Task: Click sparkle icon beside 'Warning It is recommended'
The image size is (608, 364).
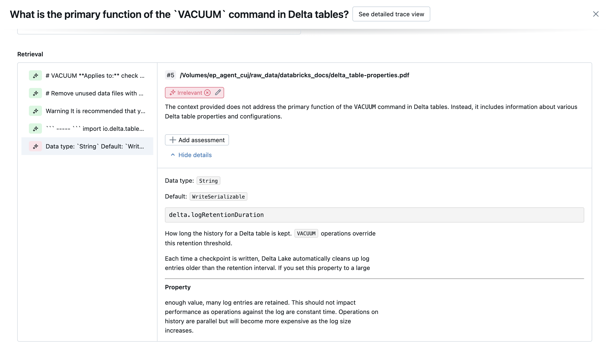Action: pyautogui.click(x=35, y=111)
